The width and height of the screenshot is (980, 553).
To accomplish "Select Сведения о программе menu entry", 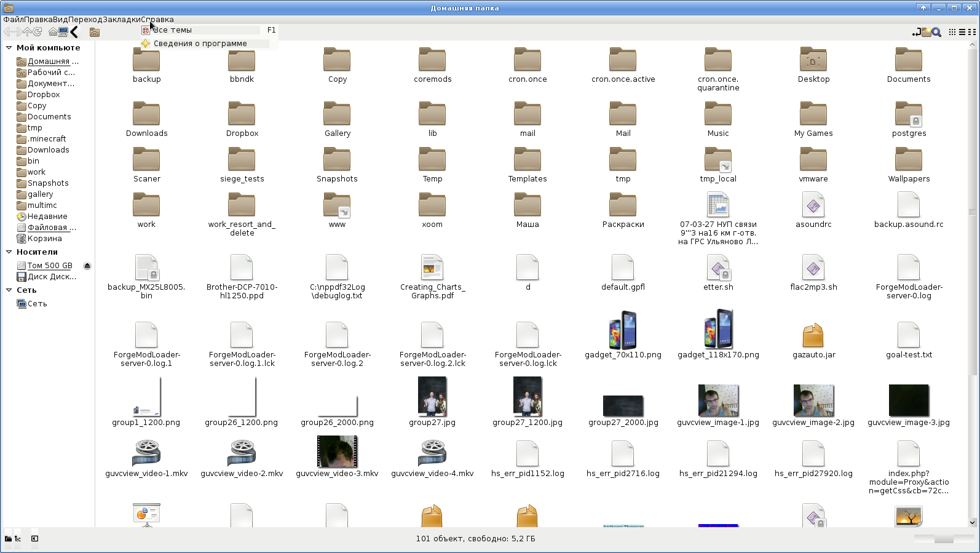I will click(x=200, y=44).
